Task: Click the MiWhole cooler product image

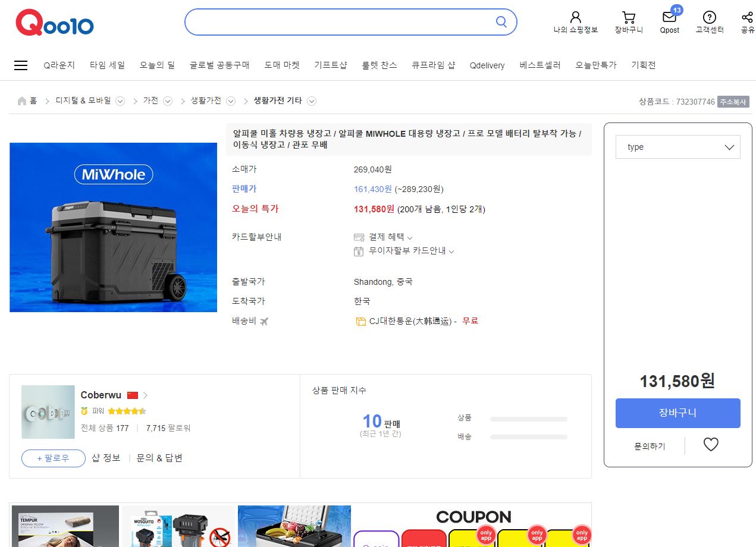Action: tap(114, 227)
